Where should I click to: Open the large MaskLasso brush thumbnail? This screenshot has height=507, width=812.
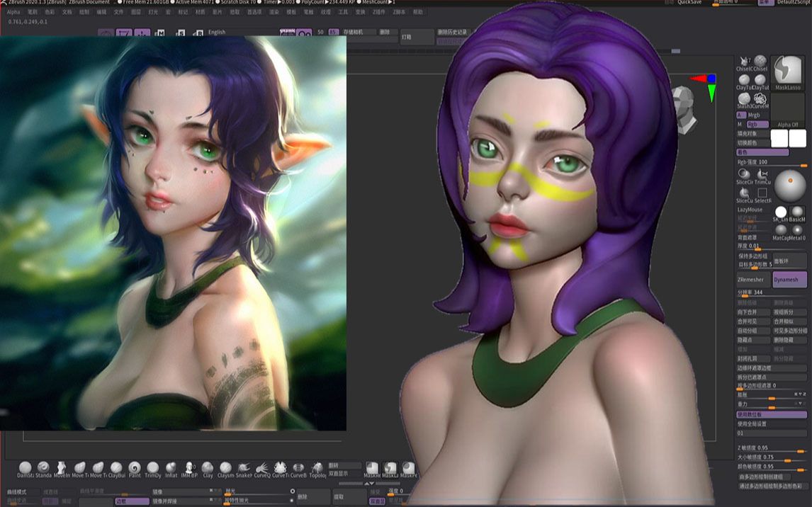(788, 72)
